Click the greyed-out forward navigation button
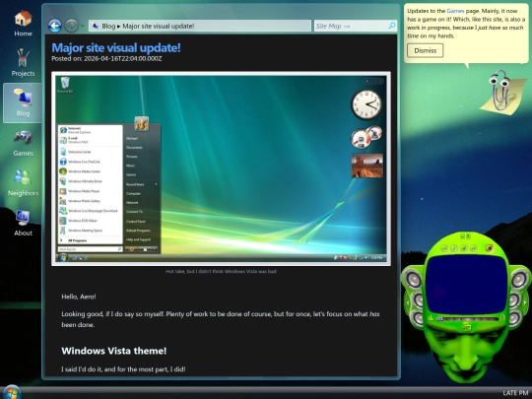 coord(71,26)
